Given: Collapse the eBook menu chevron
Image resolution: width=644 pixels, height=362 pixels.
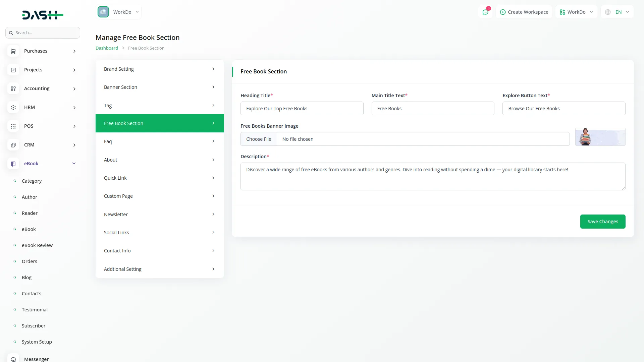Looking at the screenshot, I should pyautogui.click(x=74, y=164).
